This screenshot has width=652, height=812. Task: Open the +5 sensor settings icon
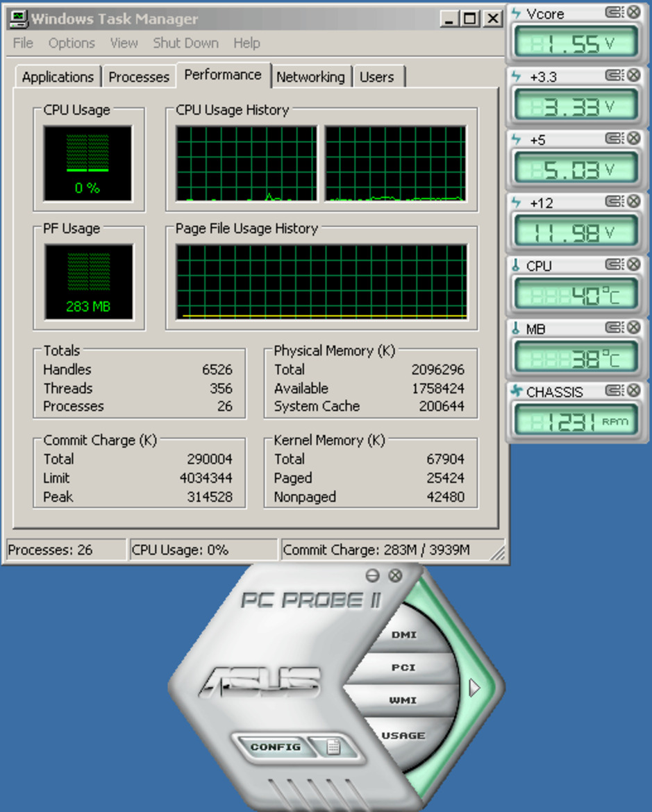(615, 138)
